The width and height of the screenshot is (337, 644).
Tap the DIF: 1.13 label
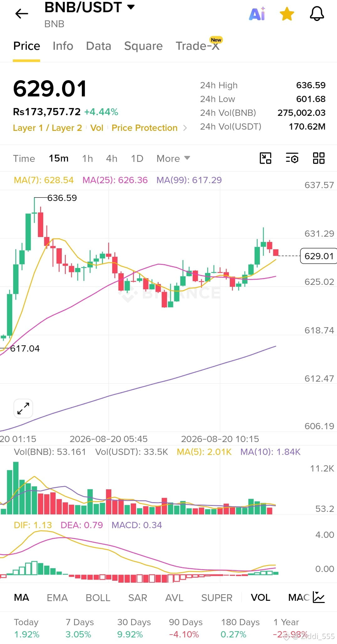33,525
